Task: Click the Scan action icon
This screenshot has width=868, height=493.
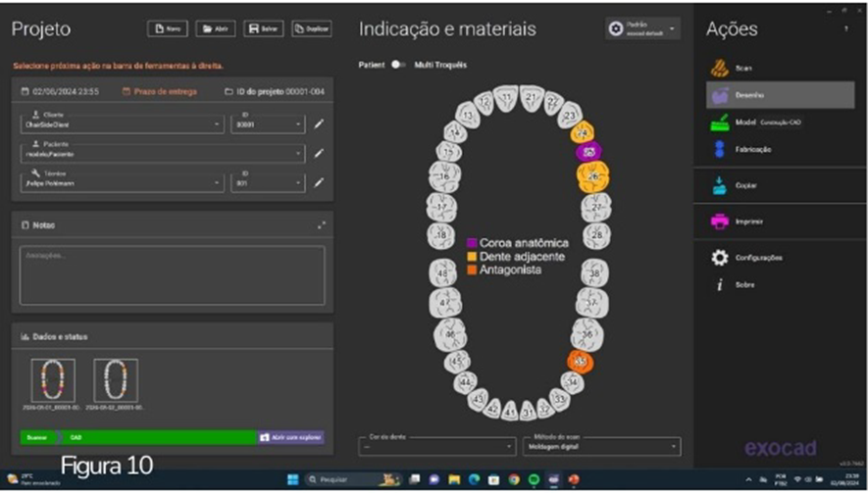Action: click(719, 68)
